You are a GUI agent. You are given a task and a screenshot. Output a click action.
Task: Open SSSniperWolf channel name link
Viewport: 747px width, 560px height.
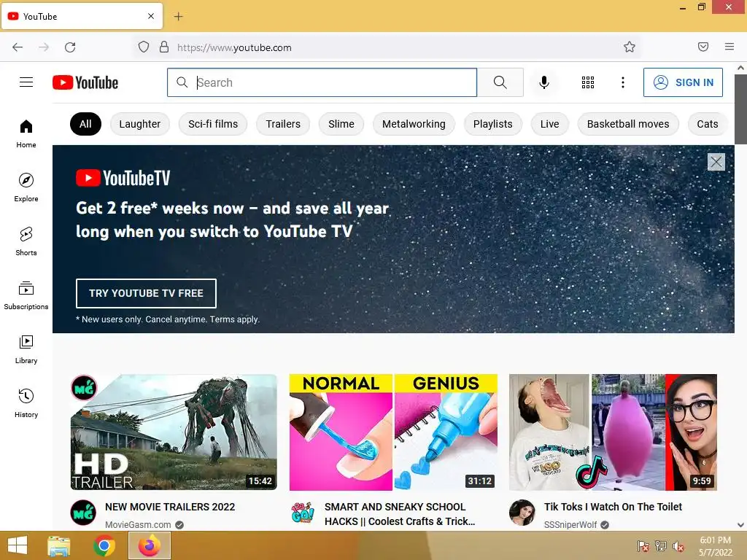click(x=570, y=524)
